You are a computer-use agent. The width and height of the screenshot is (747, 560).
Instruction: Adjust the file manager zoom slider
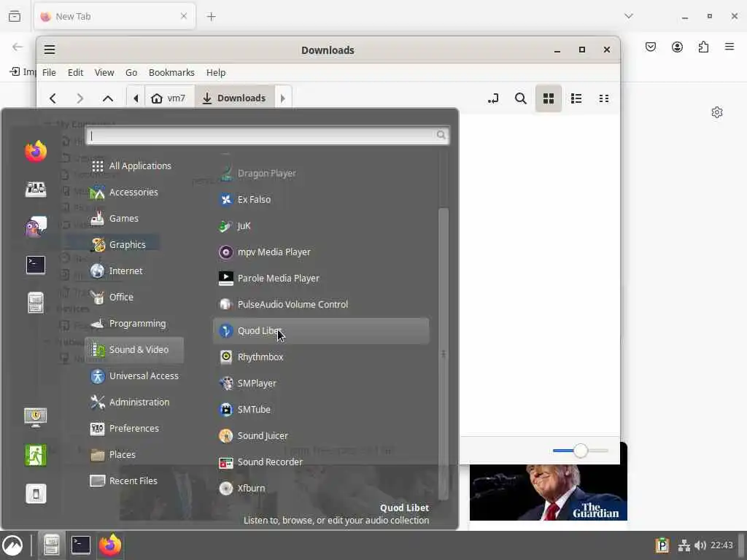click(x=580, y=451)
